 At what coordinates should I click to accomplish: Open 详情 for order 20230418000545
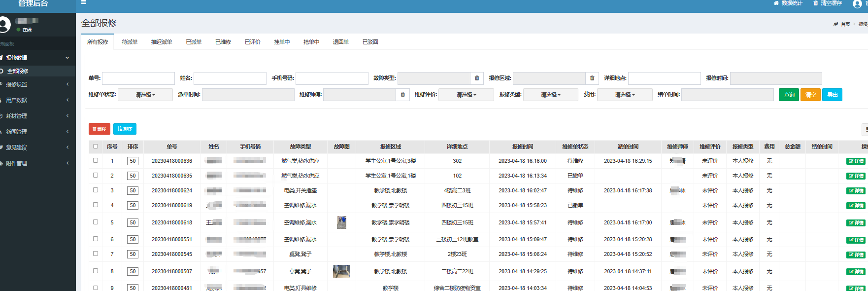(856, 255)
